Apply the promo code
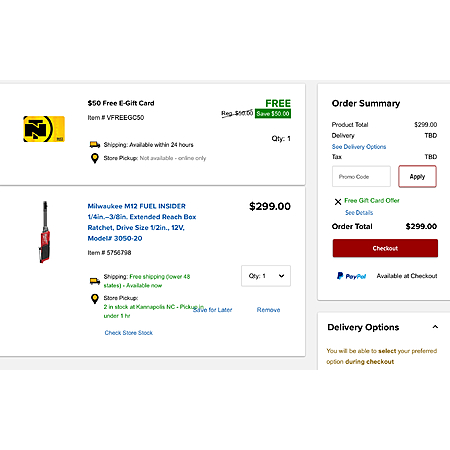450x450 pixels. [417, 176]
